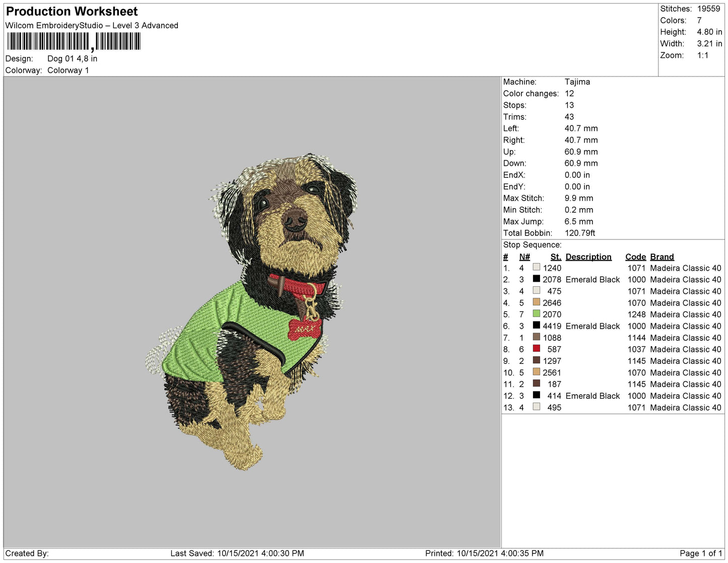Click the 'N#' column header
This screenshot has width=728, height=563.
tap(524, 257)
